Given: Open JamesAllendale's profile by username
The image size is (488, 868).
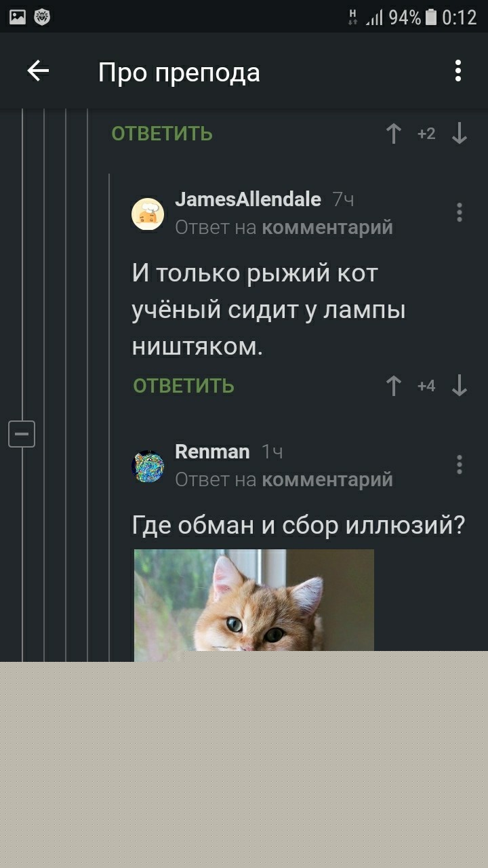Looking at the screenshot, I should click(x=248, y=199).
